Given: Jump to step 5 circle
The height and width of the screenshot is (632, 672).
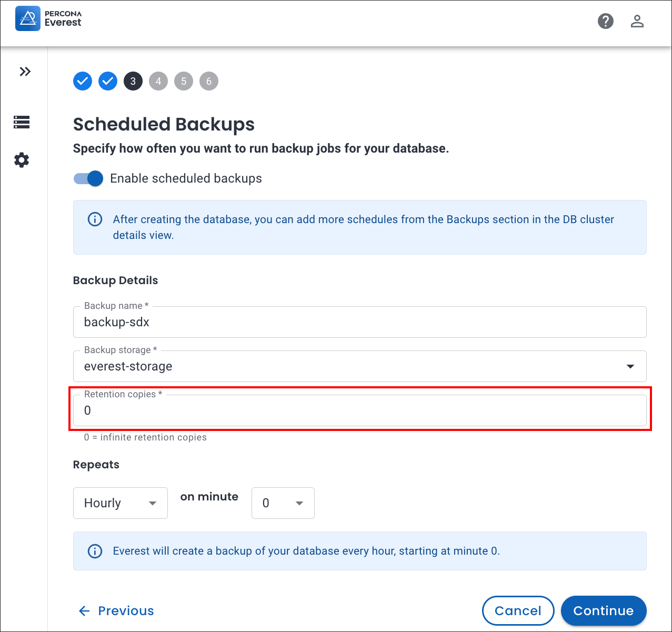Looking at the screenshot, I should tap(184, 81).
